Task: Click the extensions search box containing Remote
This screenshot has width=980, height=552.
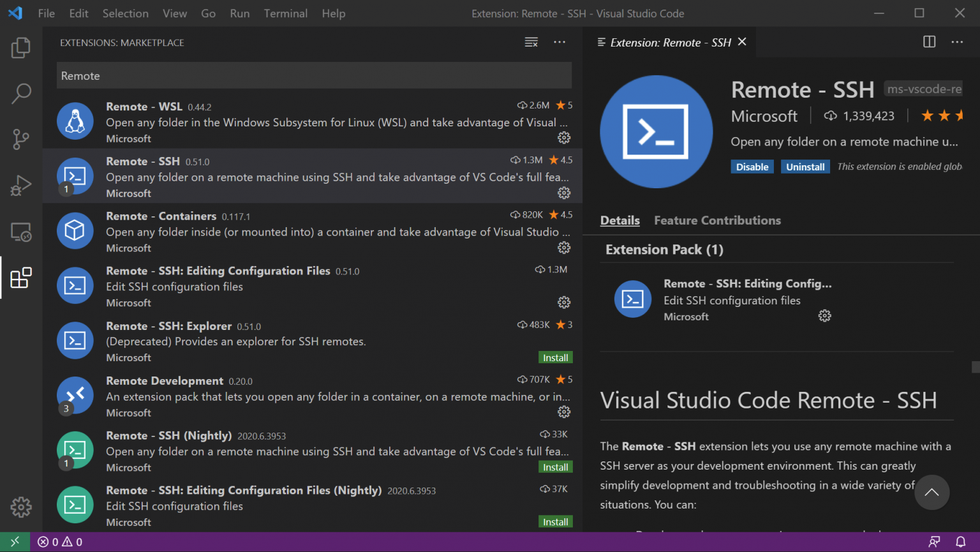Action: [314, 76]
